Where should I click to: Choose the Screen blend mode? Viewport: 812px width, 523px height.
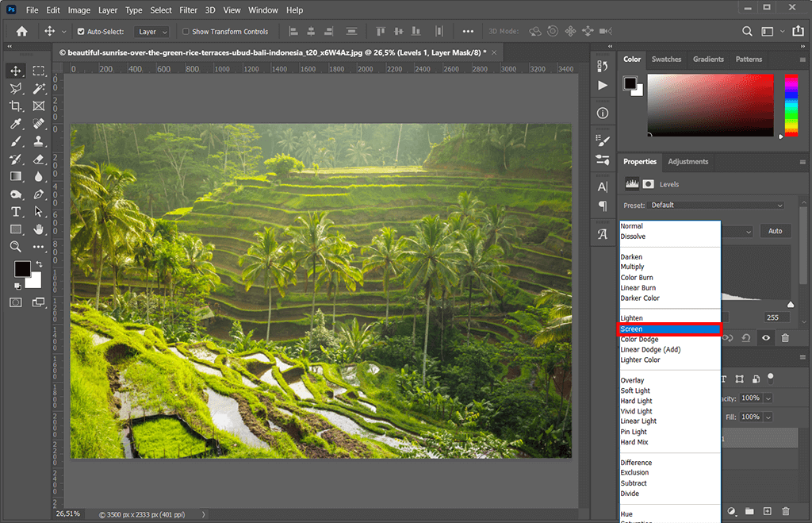coord(670,329)
